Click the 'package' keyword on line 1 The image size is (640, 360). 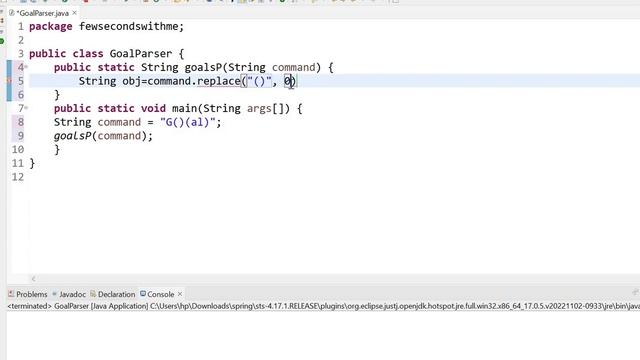click(51, 27)
